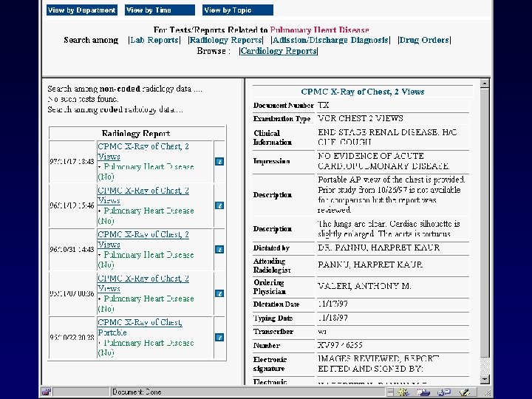Click the Document Number field label
The image size is (532, 399).
[283, 106]
